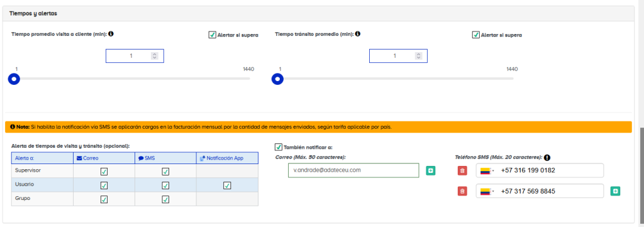Click phone field +57 317 569 8845
Screen dimensions: 644x227
(x=540, y=191)
